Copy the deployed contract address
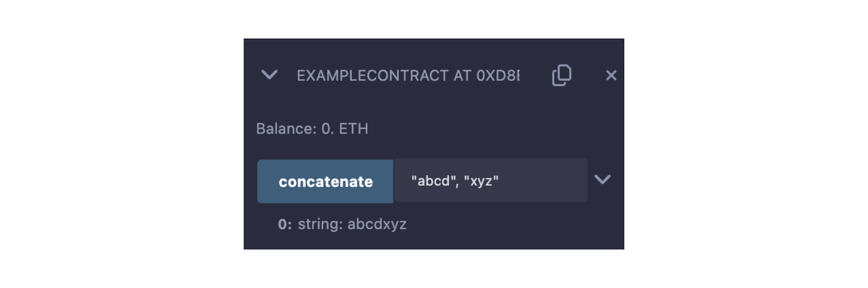Image resolution: width=868 pixels, height=288 pixels. pyautogui.click(x=561, y=75)
